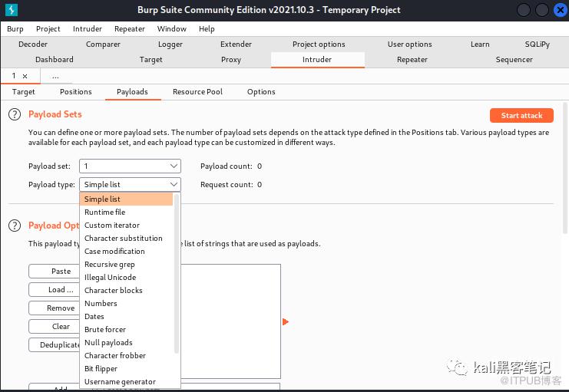569x392 pixels.
Task: Click the Clear button
Action: (61, 327)
